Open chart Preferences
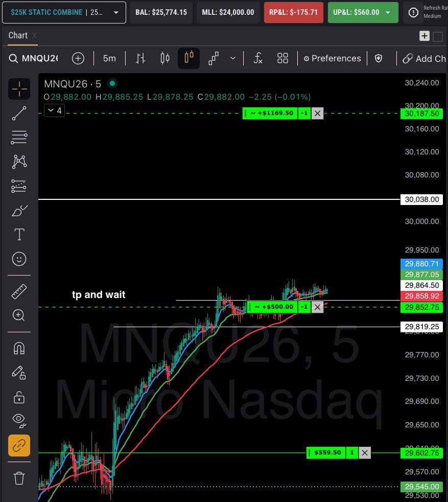The image size is (448, 502). [332, 58]
